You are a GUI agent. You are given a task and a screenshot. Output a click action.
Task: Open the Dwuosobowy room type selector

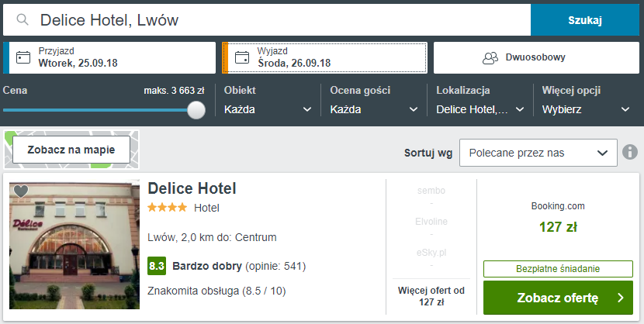[536, 57]
